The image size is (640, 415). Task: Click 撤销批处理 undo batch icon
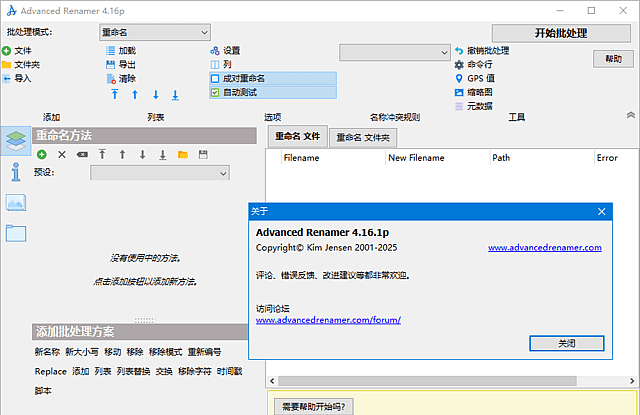point(459,51)
